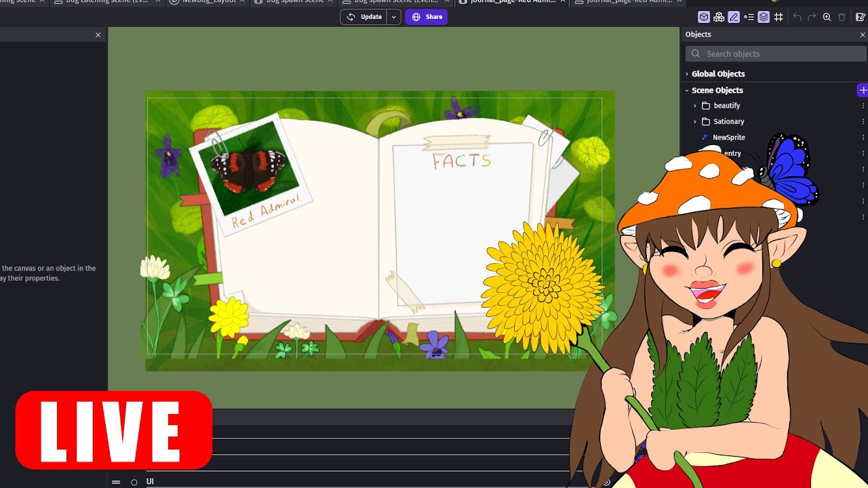The height and width of the screenshot is (488, 868).
Task: Select the entry object row
Action: tap(732, 153)
